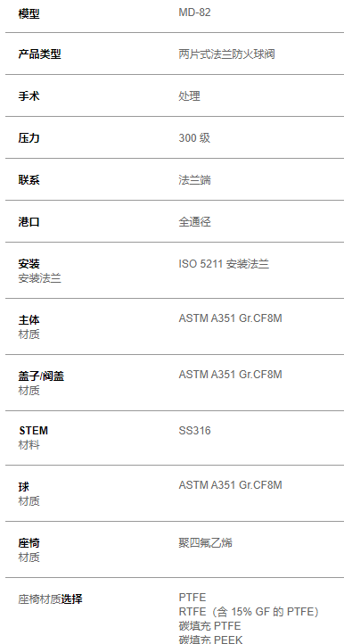Select the 处理 value text
344x644 pixels.
(189, 96)
